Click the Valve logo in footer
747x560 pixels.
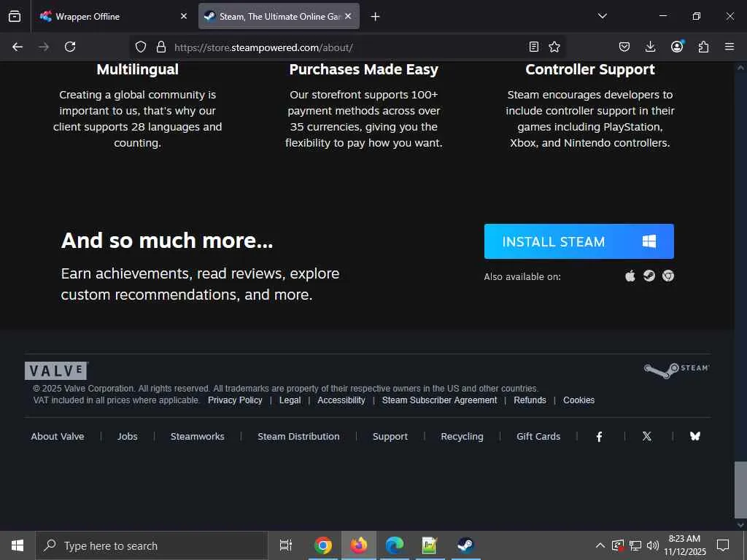(x=56, y=370)
